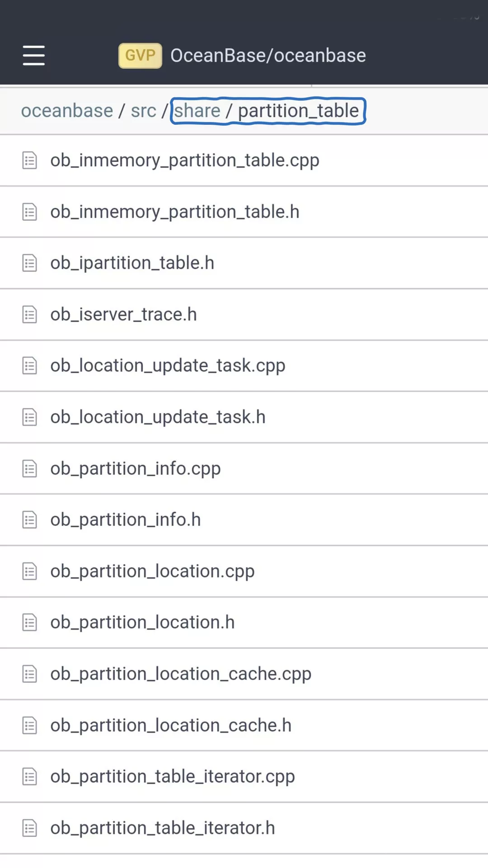
Task: Open ob_partition_info.h file
Action: coord(125,520)
